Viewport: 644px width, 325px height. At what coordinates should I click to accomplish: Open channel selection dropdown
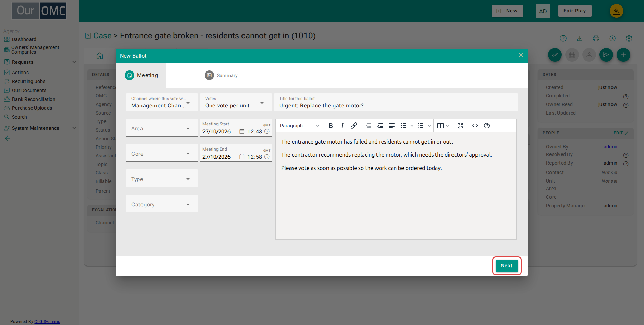[x=162, y=102]
